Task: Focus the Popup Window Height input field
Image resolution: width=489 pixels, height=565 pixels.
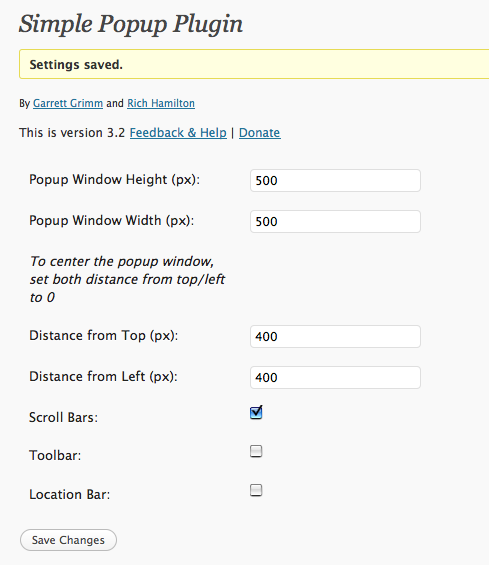Action: [335, 181]
